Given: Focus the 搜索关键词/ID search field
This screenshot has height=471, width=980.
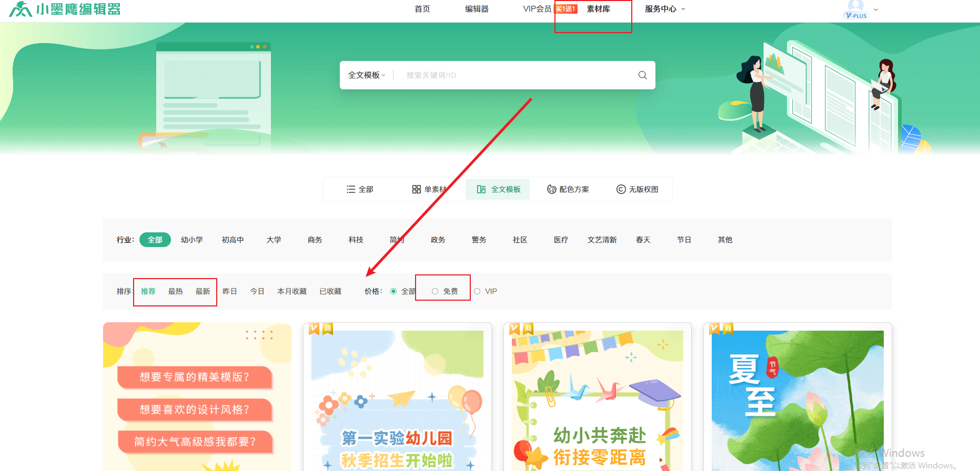Looking at the screenshot, I should pyautogui.click(x=516, y=75).
